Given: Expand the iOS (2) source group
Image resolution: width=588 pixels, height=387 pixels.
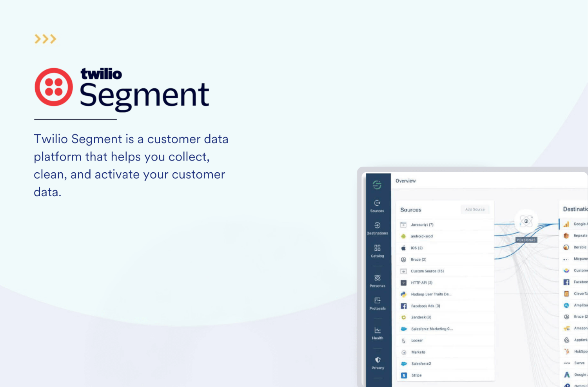Looking at the screenshot, I should click(416, 248).
